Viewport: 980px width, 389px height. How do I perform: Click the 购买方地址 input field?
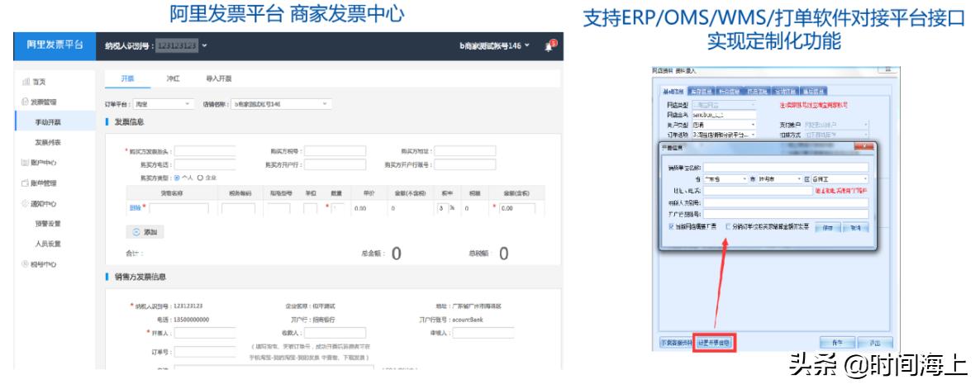pos(465,151)
